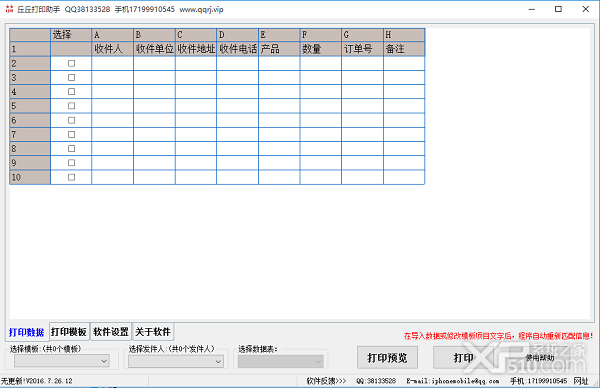Click the app icon in title bar
The image size is (600, 388).
tap(9, 9)
